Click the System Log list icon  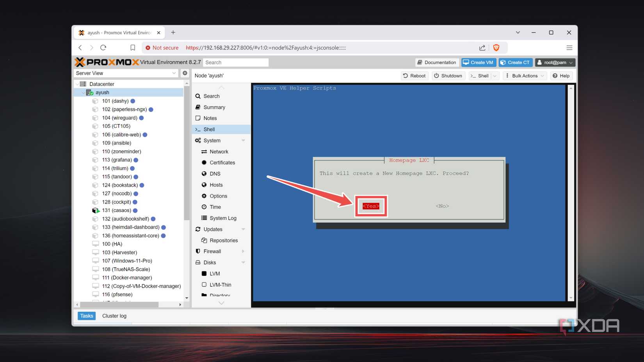click(204, 218)
